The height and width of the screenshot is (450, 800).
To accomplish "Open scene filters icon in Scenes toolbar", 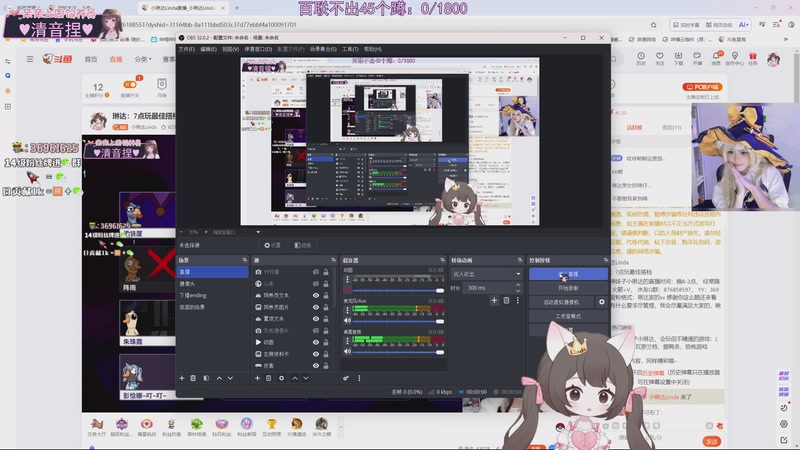I will (206, 378).
